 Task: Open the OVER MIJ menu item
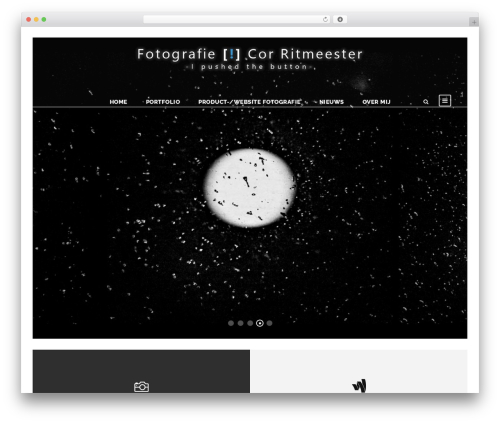tap(376, 102)
